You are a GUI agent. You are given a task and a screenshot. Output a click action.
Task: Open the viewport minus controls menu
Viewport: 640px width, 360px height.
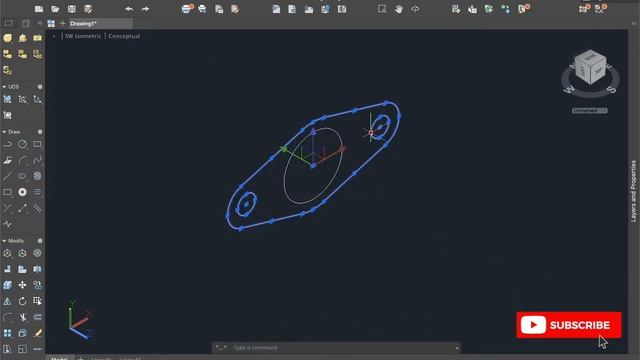pyautogui.click(x=54, y=36)
